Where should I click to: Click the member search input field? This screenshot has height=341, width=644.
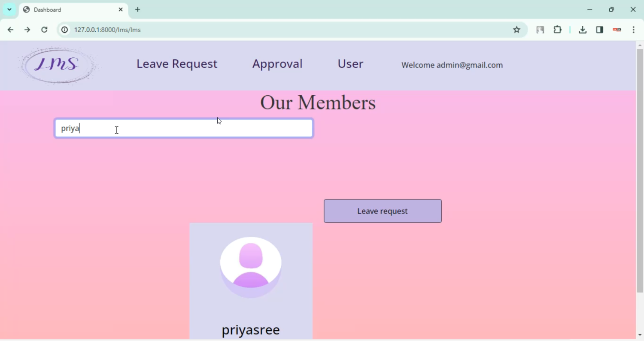pos(184,128)
